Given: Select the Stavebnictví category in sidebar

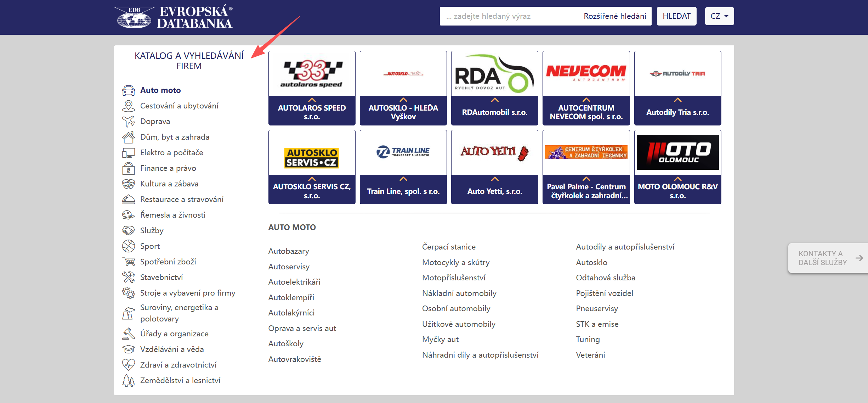Looking at the screenshot, I should pos(161,278).
